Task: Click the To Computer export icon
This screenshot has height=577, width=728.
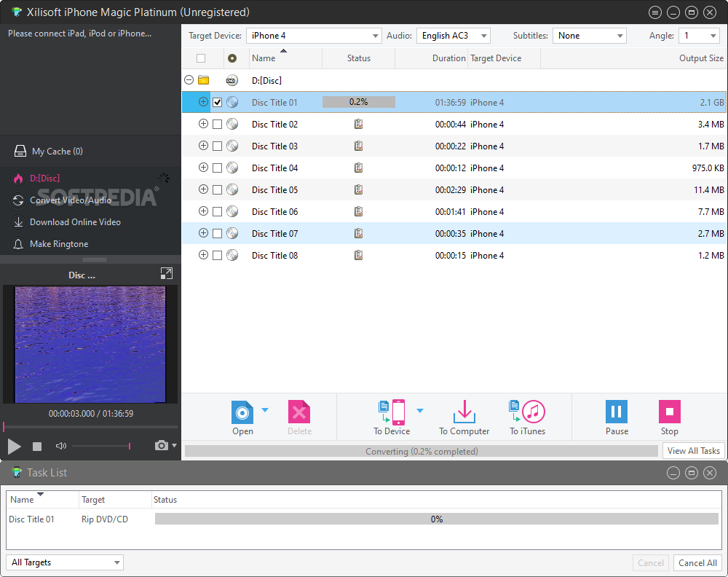Action: click(x=464, y=412)
